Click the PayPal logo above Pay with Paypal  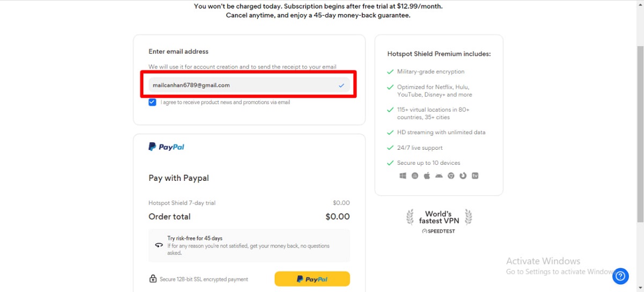166,147
